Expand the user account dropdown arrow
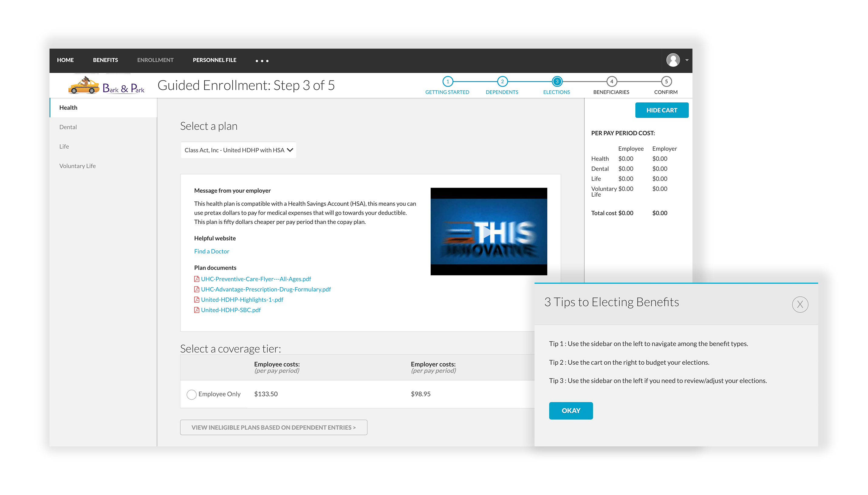 (687, 60)
